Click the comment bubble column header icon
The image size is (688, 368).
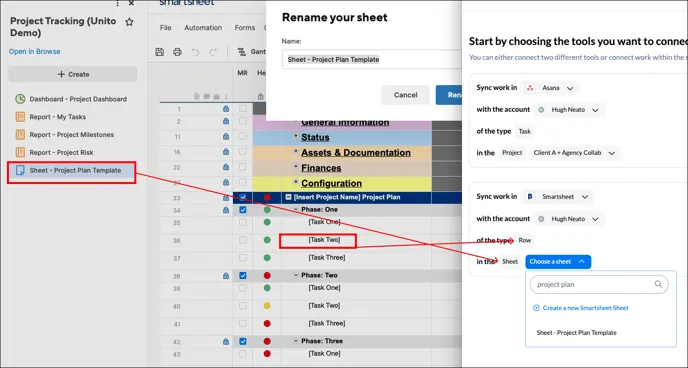(207, 96)
